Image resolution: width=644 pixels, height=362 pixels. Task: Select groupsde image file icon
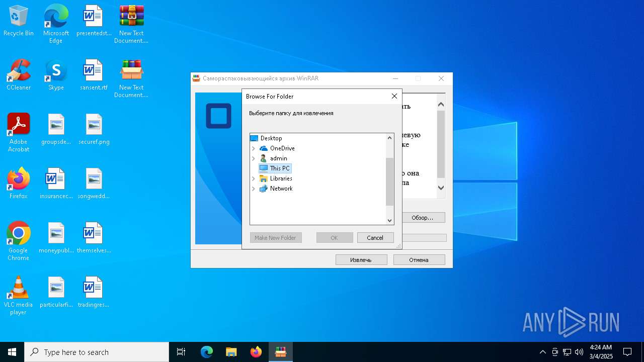pyautogui.click(x=56, y=129)
